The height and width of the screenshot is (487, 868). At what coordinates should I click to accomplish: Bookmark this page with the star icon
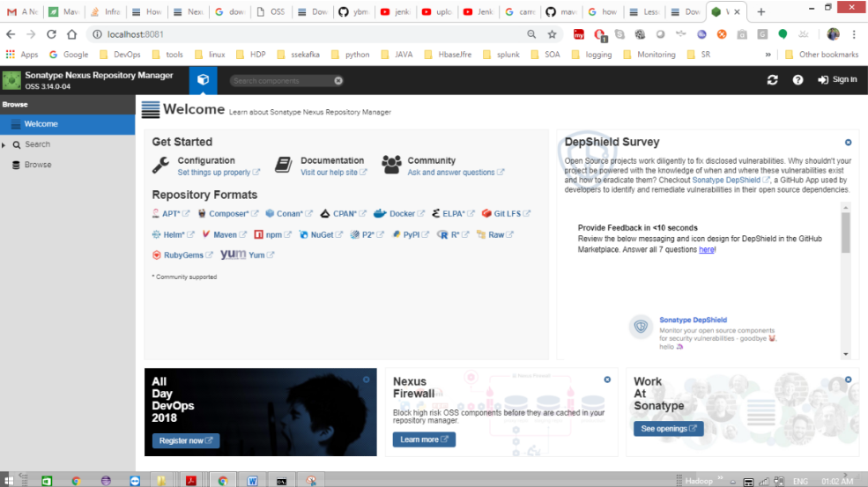(552, 34)
